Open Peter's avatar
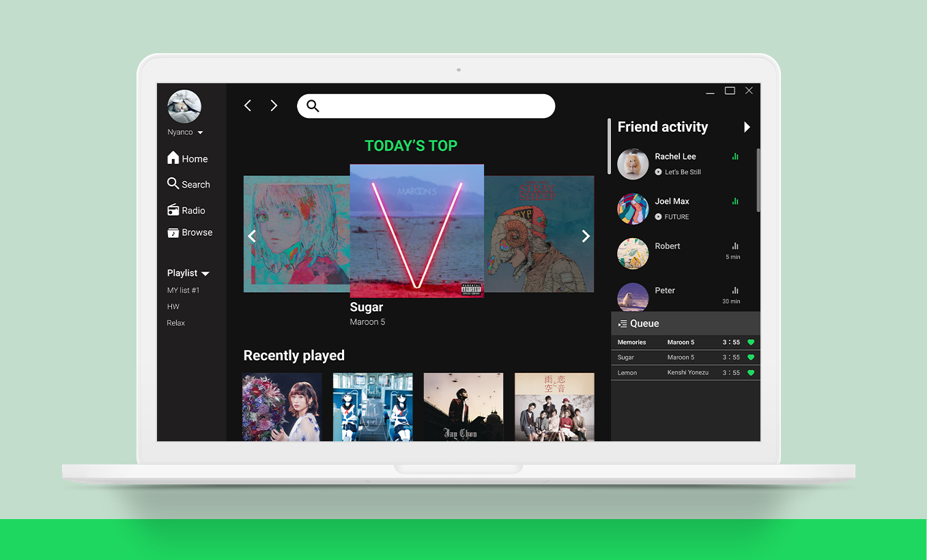 (633, 297)
